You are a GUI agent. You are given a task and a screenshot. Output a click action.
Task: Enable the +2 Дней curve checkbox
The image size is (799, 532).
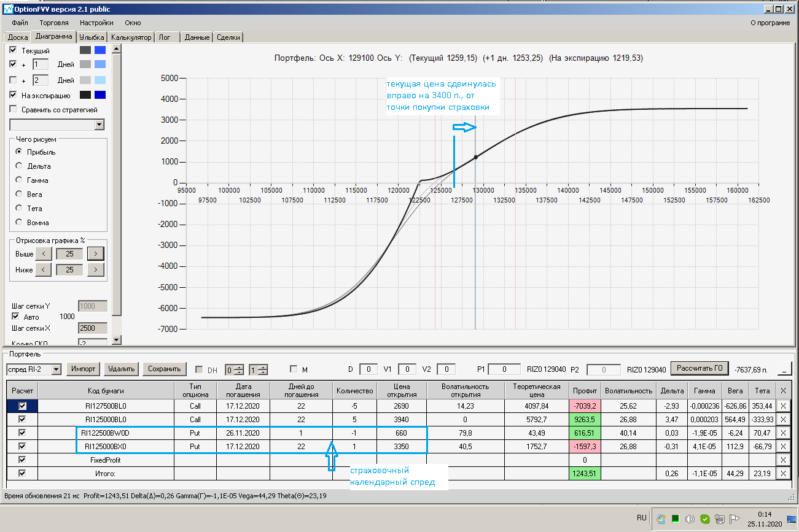(x=14, y=80)
